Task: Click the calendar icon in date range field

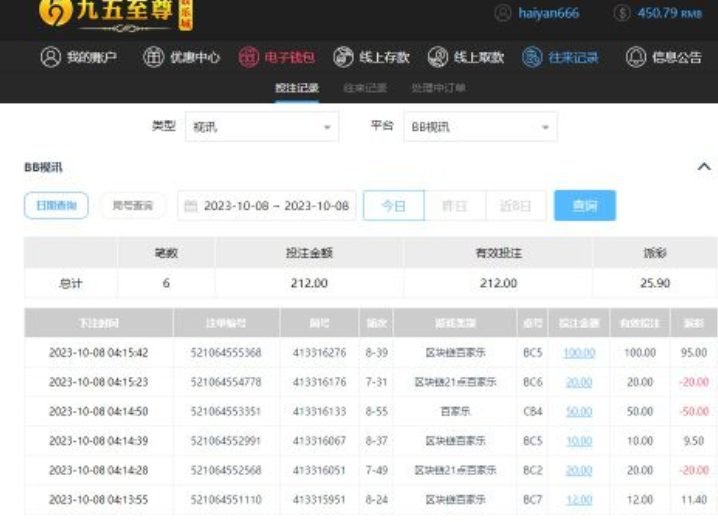Action: point(190,206)
